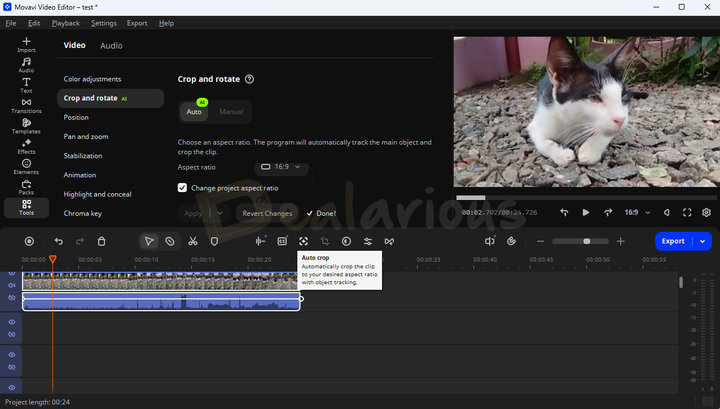Toggle link on the third track

tap(12, 367)
